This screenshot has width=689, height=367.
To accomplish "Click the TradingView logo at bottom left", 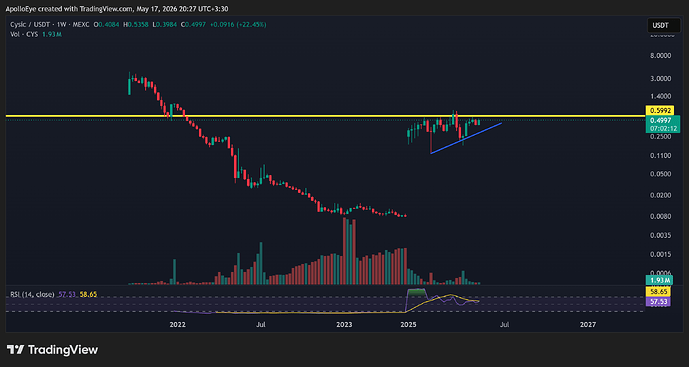I will [x=52, y=350].
